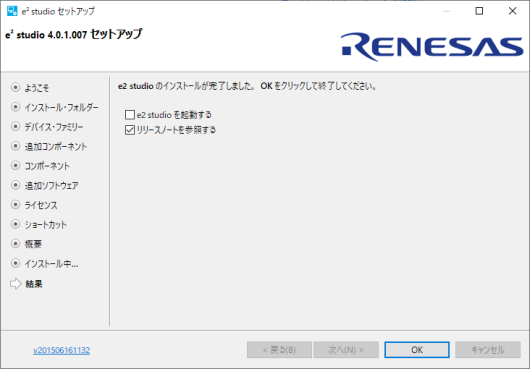Minimize the setup window
530x369 pixels.
(447, 11)
